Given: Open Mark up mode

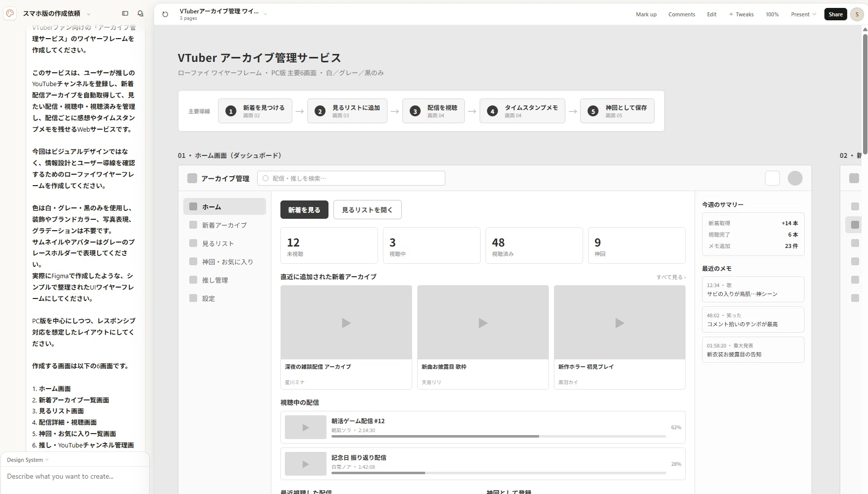Looking at the screenshot, I should 646,14.
